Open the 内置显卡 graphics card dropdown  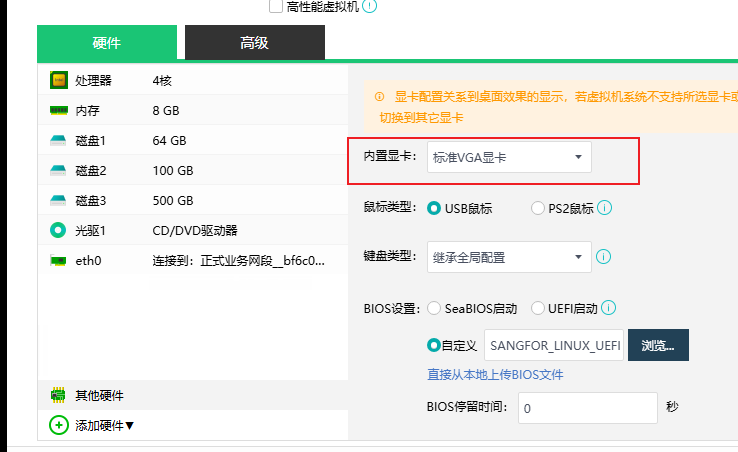[x=509, y=157]
